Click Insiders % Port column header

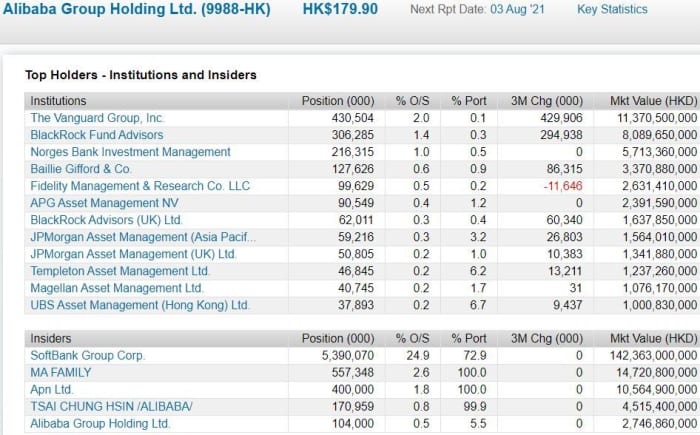point(469,339)
